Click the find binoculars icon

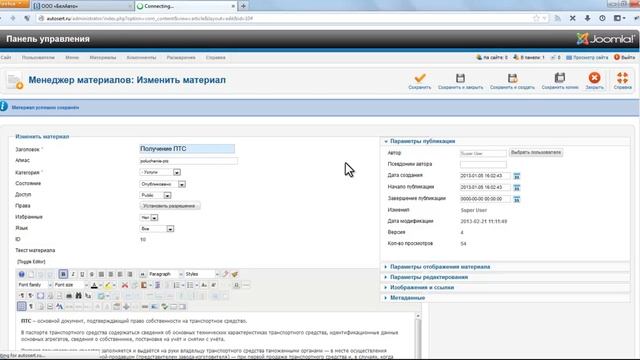click(79, 296)
